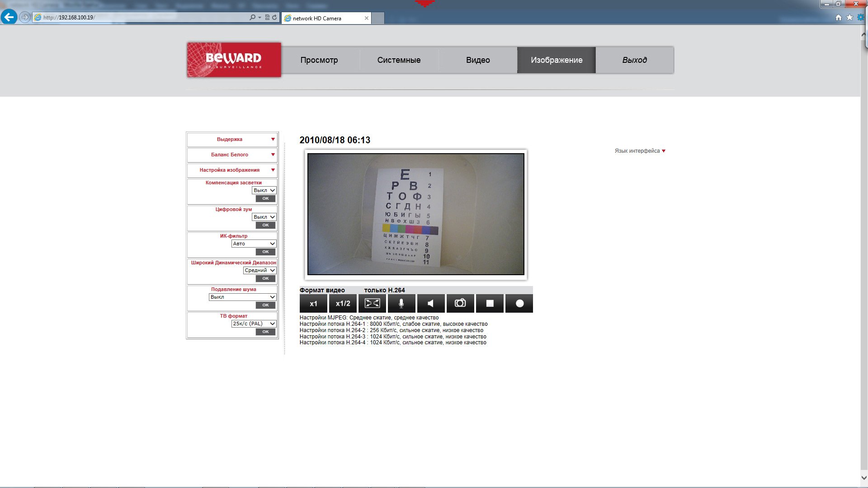Image resolution: width=868 pixels, height=488 pixels.
Task: Open the ТВ формат dropdown
Action: click(x=254, y=324)
